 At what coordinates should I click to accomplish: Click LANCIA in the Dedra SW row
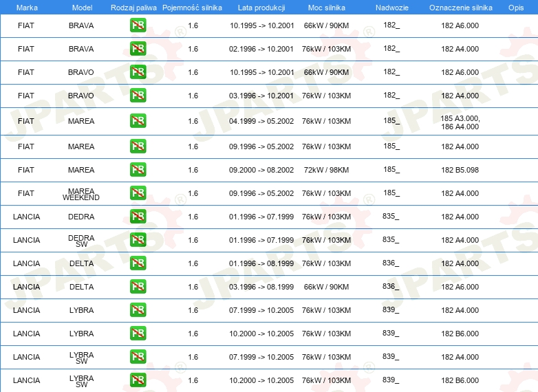tap(26, 240)
